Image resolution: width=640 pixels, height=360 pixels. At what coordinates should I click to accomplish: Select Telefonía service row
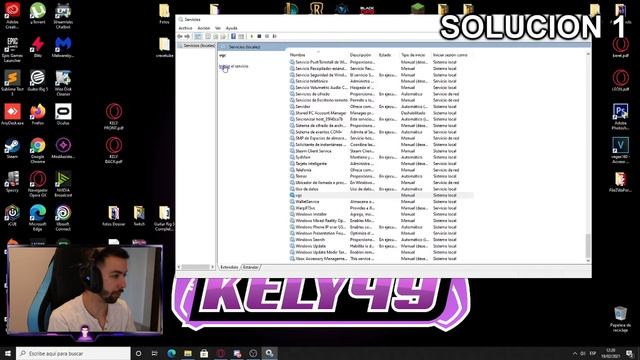pyautogui.click(x=381, y=170)
